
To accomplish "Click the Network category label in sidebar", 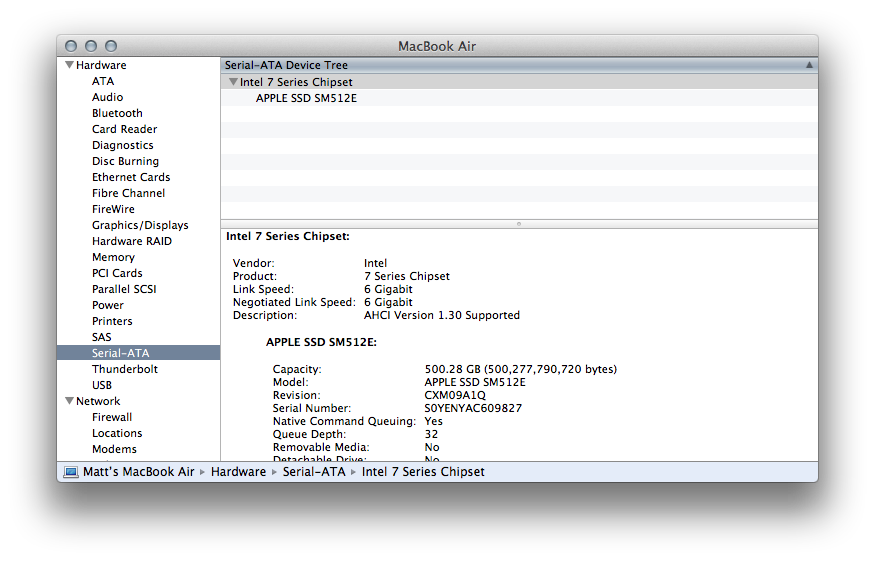I will point(98,401).
